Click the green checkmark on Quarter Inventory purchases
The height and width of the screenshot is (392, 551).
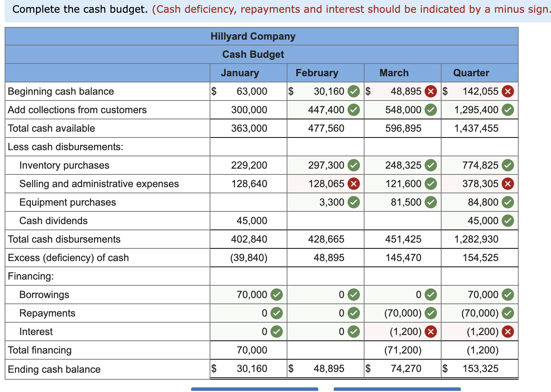pos(507,165)
